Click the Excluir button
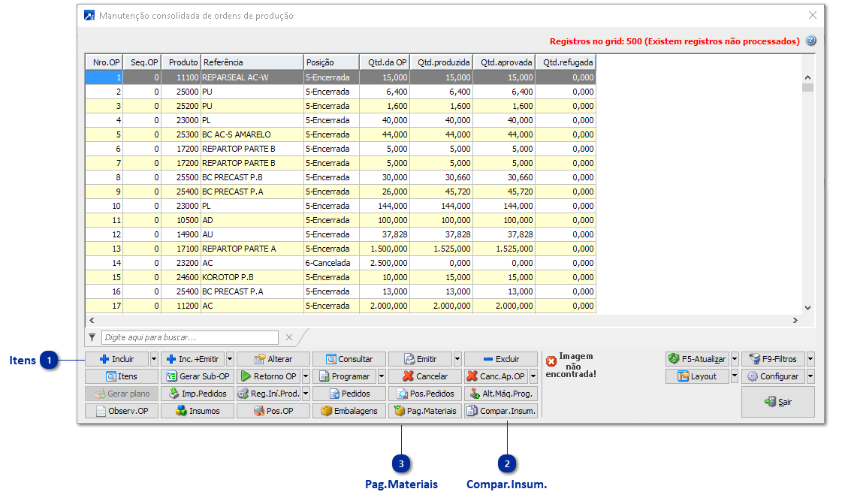This screenshot has height=504, width=842. click(501, 359)
